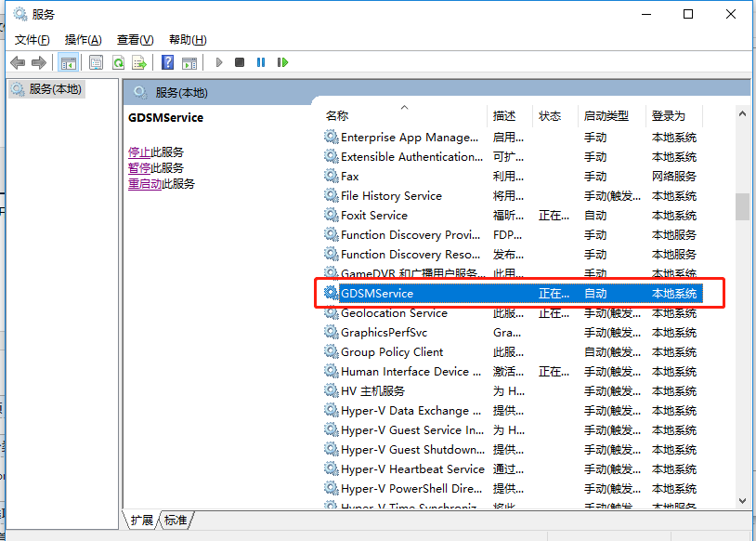The width and height of the screenshot is (756, 541).
Task: Click the Pause service icon
Action: coord(261,62)
